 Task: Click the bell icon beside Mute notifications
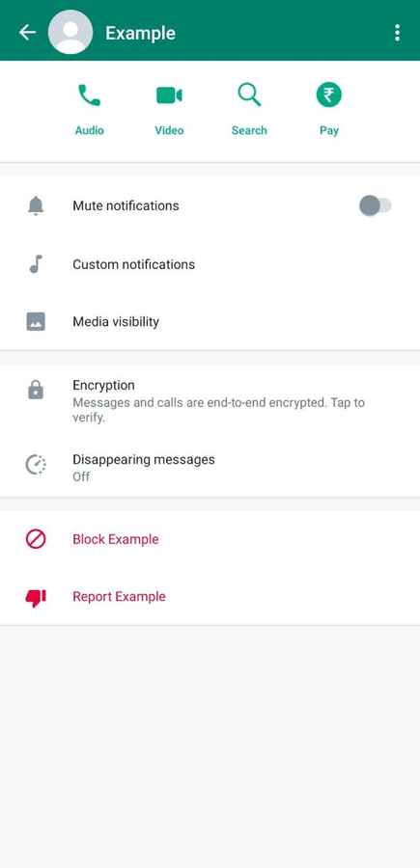[x=36, y=206]
